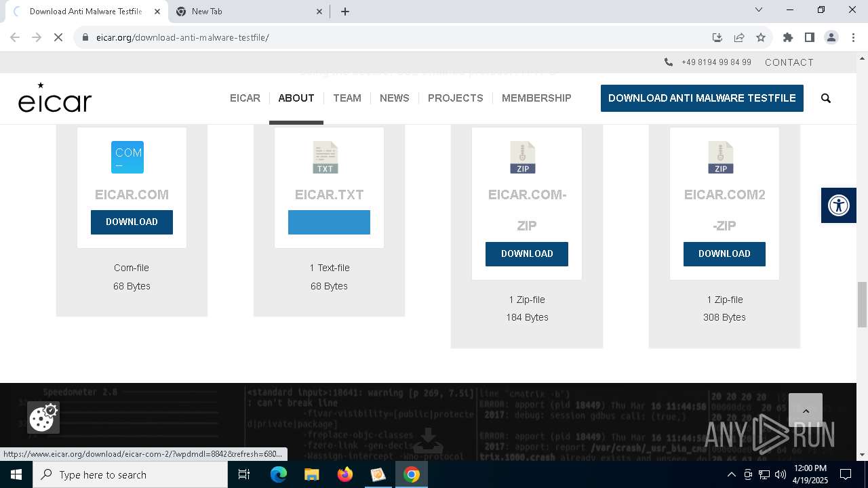Show hidden tray icons chevron

[731, 474]
